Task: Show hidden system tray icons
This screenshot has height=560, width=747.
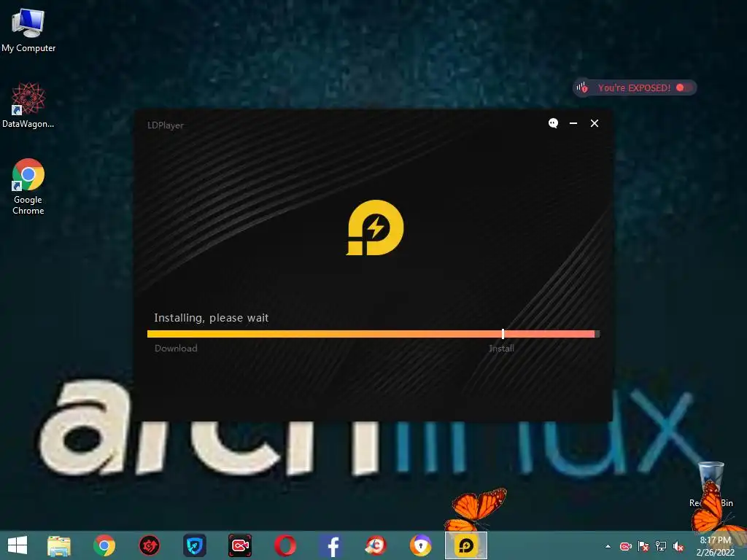Action: pyautogui.click(x=608, y=546)
